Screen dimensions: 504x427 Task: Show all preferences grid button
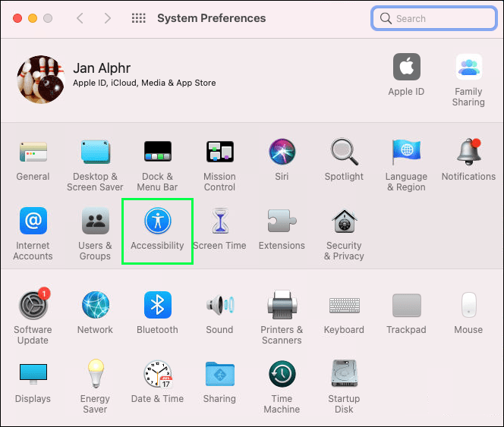(x=139, y=18)
